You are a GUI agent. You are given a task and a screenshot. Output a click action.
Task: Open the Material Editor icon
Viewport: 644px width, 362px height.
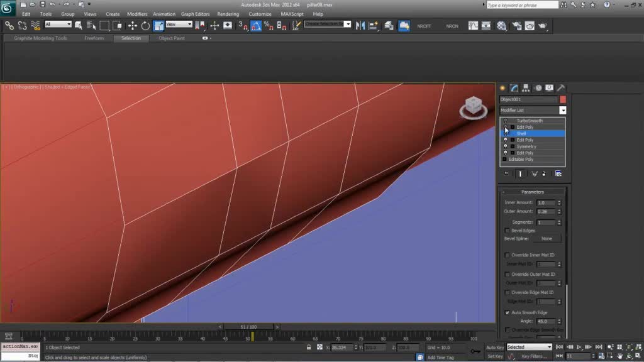point(501,26)
